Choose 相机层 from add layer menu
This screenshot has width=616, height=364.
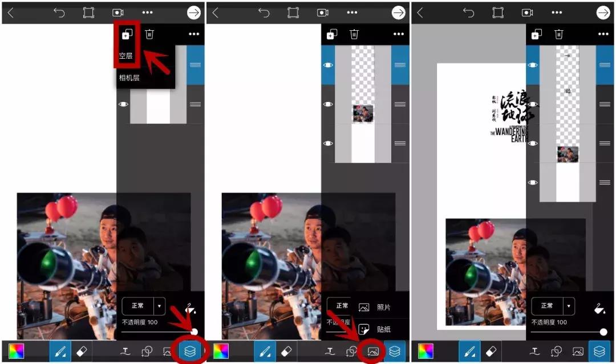coord(129,77)
